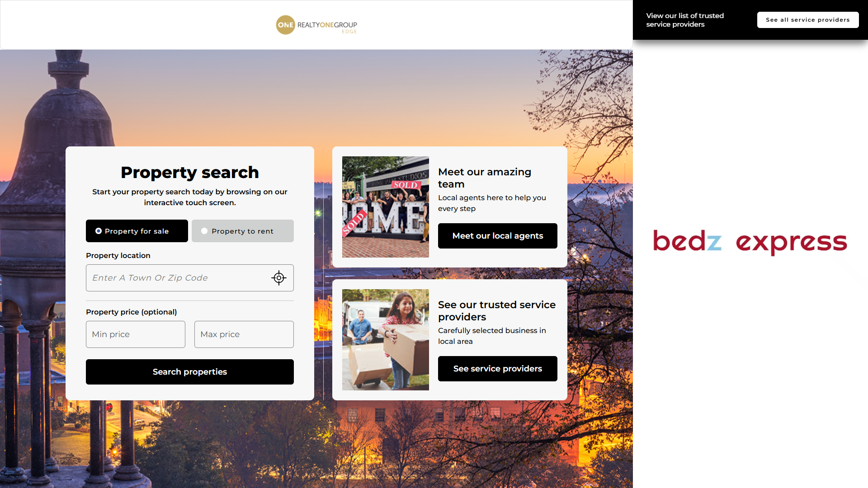Image resolution: width=868 pixels, height=488 pixels.
Task: Click the bedz express logo
Action: pos(750,242)
